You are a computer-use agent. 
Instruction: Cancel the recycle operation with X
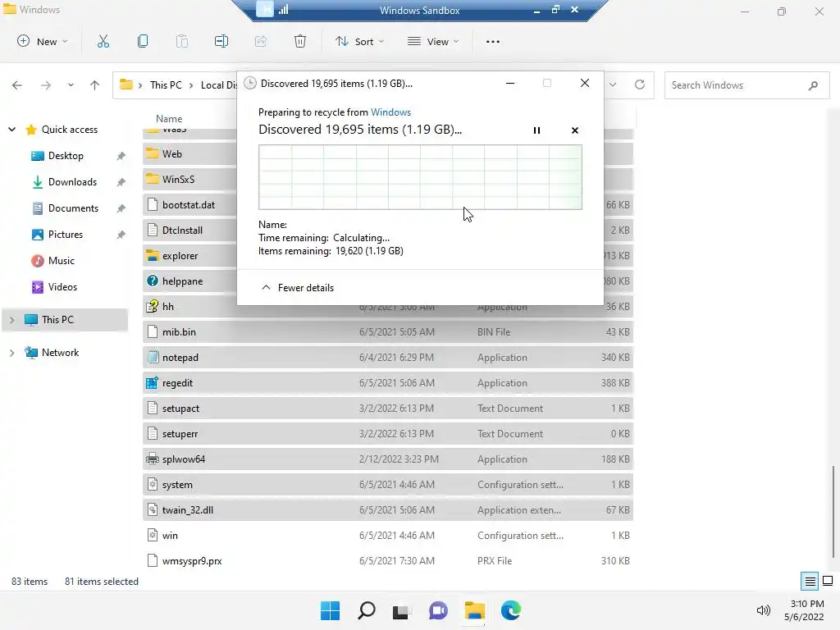575,130
